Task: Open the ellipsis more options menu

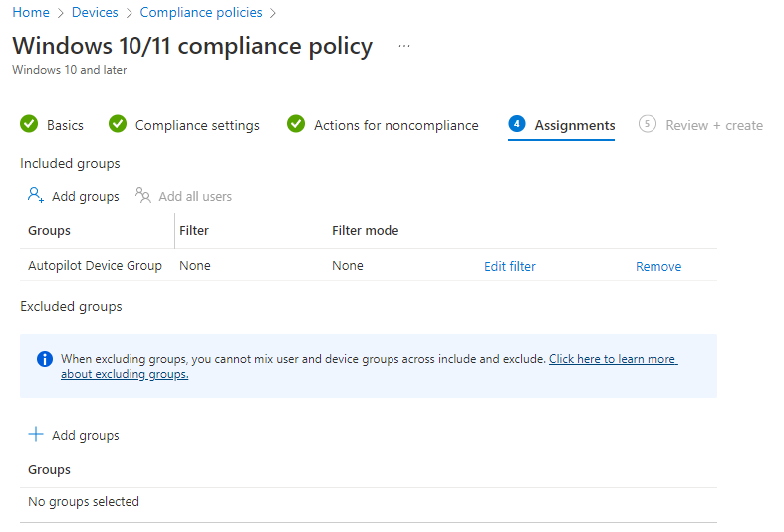Action: pyautogui.click(x=404, y=46)
